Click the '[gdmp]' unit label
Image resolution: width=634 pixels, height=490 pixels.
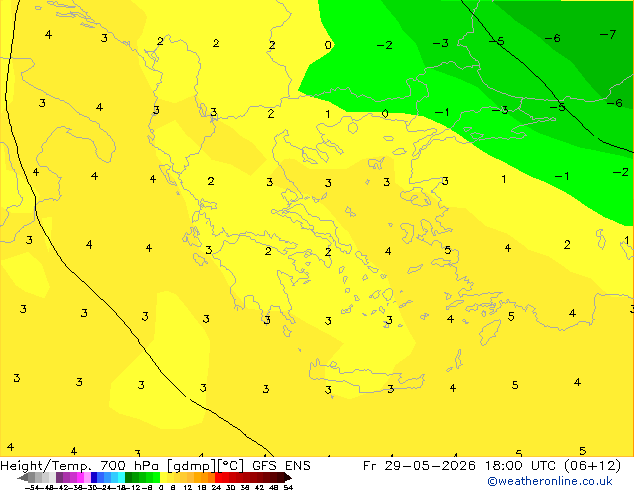[x=190, y=466]
